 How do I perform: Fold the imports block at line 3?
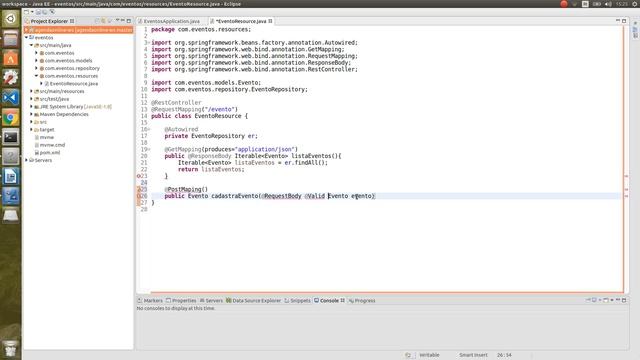[149, 42]
